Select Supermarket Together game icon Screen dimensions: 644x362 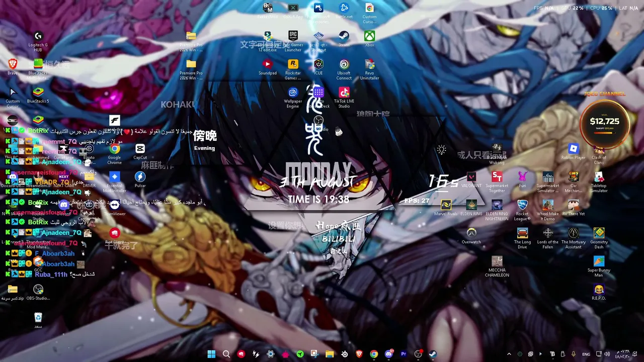tap(497, 182)
